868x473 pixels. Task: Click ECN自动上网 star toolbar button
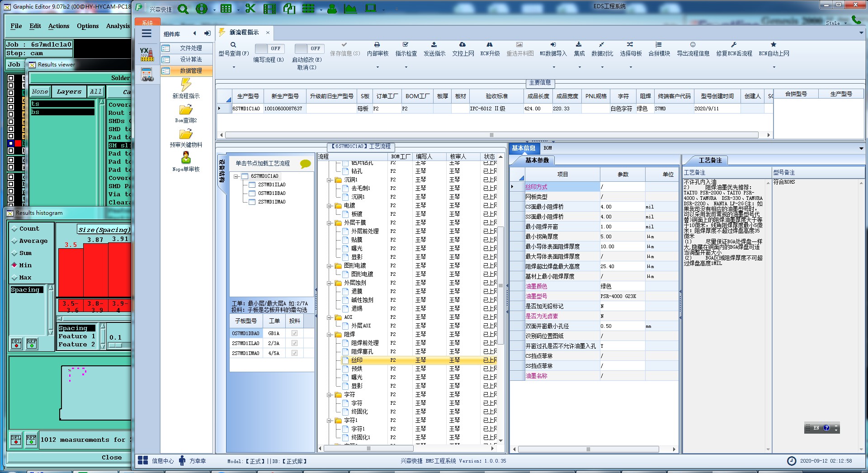[774, 49]
